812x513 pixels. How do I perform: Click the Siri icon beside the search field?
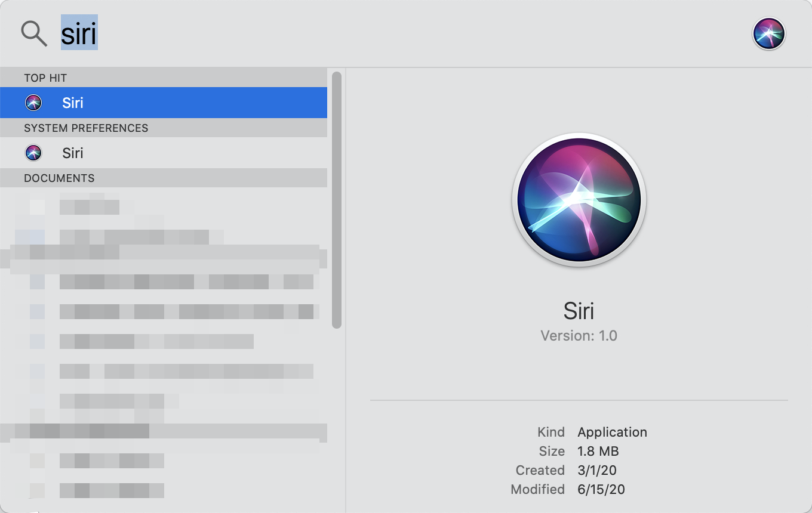tap(769, 33)
